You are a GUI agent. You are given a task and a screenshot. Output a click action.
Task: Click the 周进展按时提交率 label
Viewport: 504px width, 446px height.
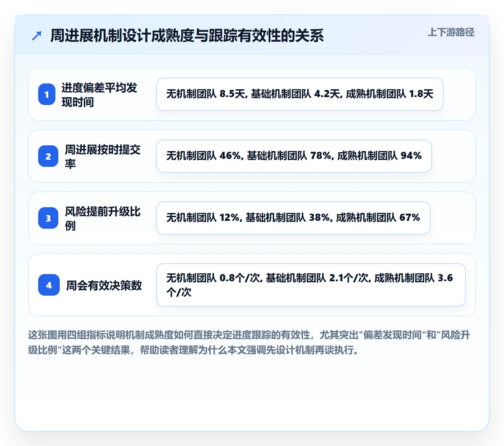103,156
